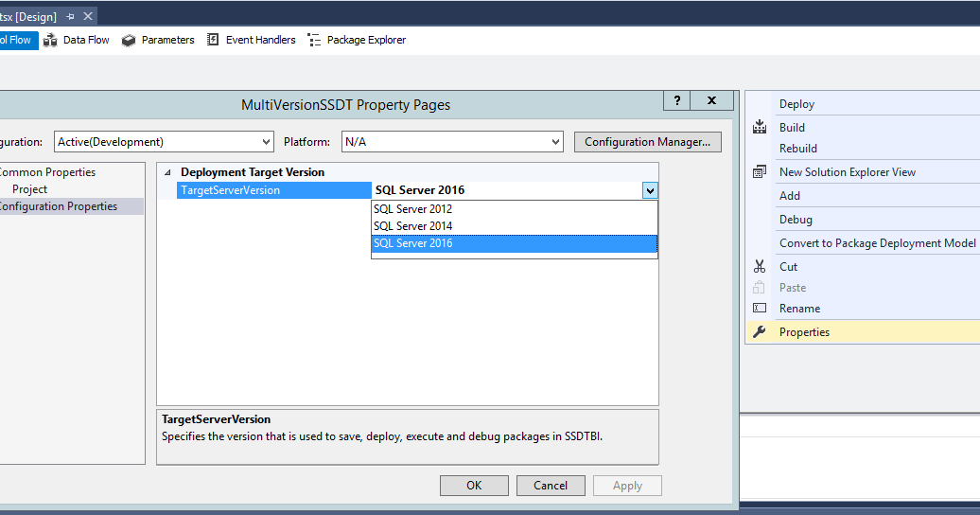Select Common Properties tree node
Viewport: 980px width, 515px height.
(x=47, y=172)
